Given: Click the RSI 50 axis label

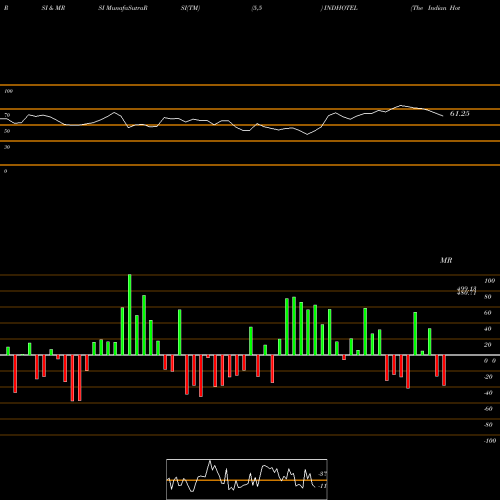Looking at the screenshot, I should pos(7,131).
